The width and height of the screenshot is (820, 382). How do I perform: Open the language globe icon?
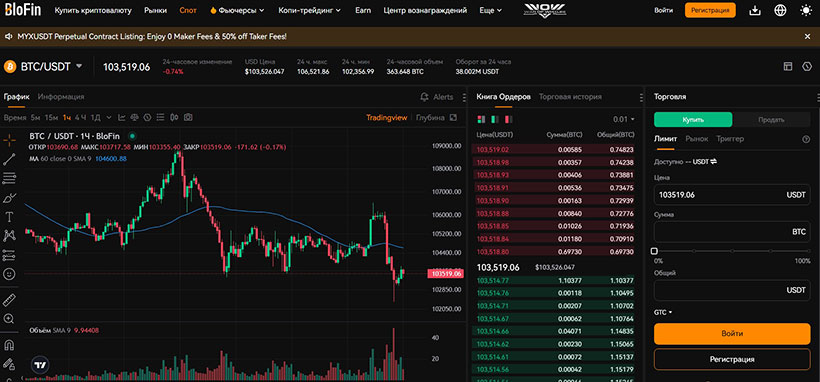pos(780,10)
